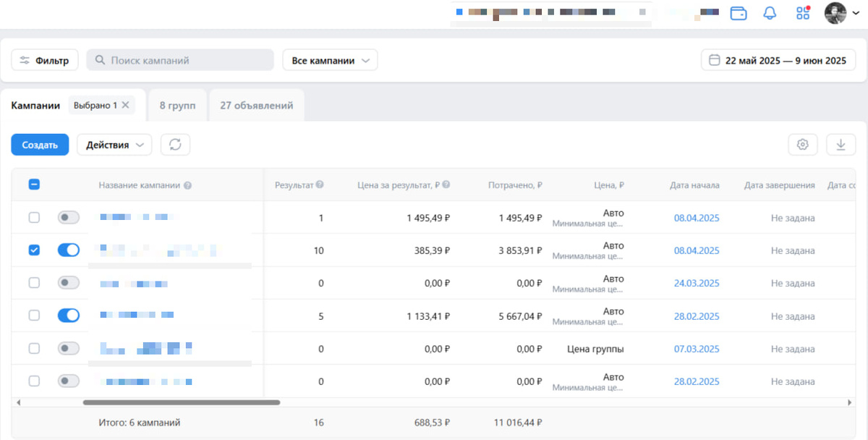
Task: Disable the campaign with 385,39 ₽ cost
Action: 69,250
